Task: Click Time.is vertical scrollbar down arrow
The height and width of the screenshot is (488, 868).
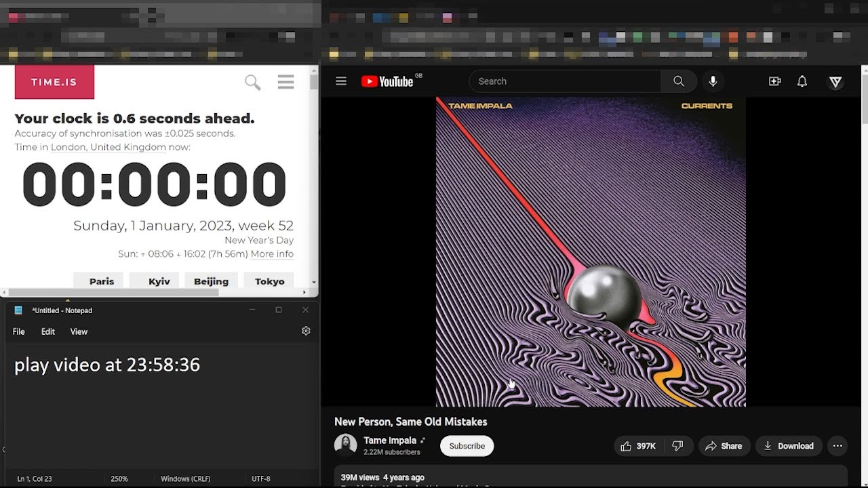Action: [x=313, y=282]
